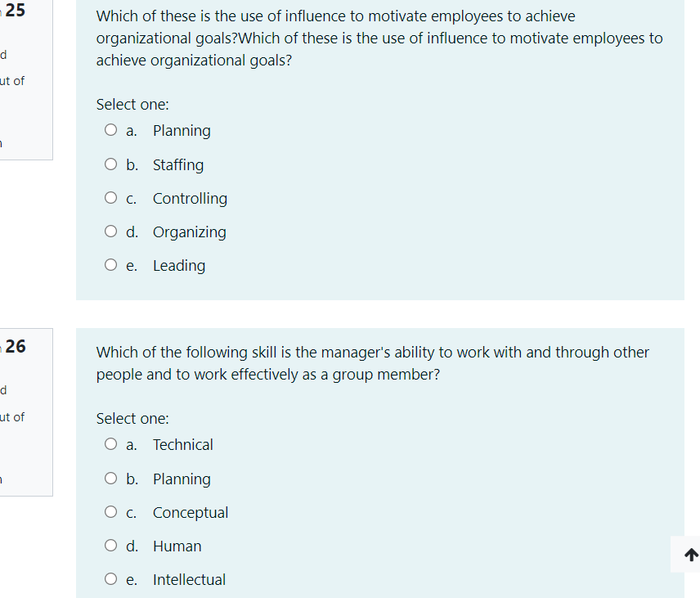Click the question 26 info box

click(25, 412)
